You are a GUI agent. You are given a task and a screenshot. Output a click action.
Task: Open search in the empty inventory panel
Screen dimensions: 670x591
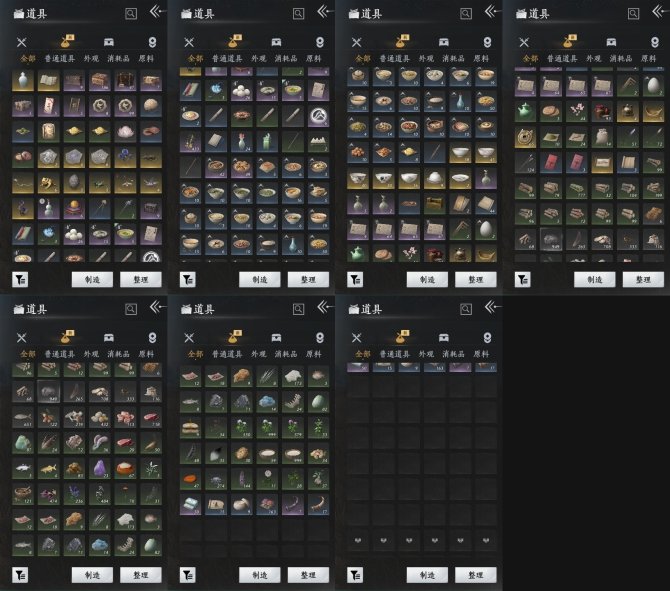(x=466, y=309)
